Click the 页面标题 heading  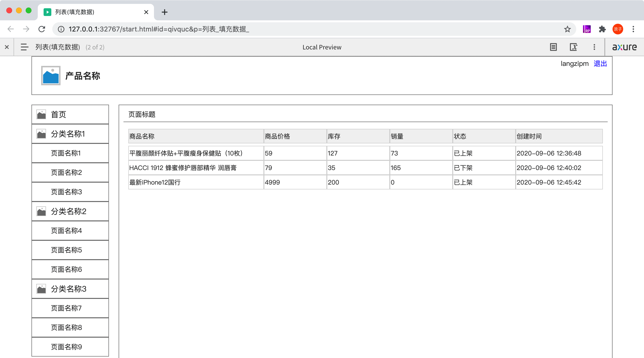tap(142, 114)
